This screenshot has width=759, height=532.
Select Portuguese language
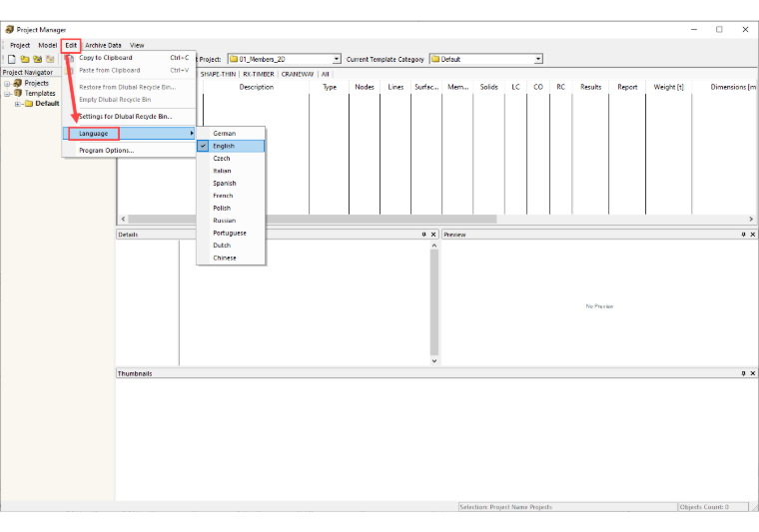click(x=231, y=233)
